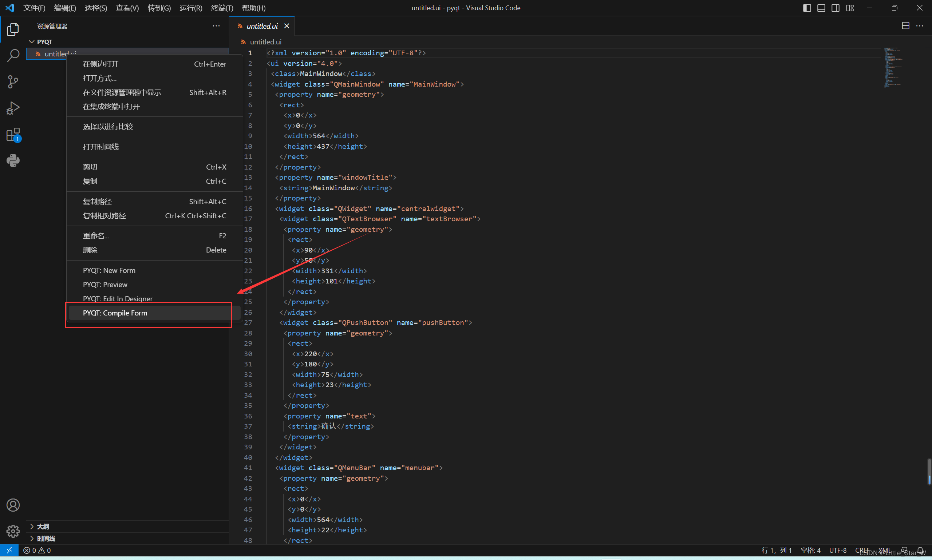Choose 复制相对路径 menu entry
Image resolution: width=932 pixels, height=560 pixels.
coord(154,216)
